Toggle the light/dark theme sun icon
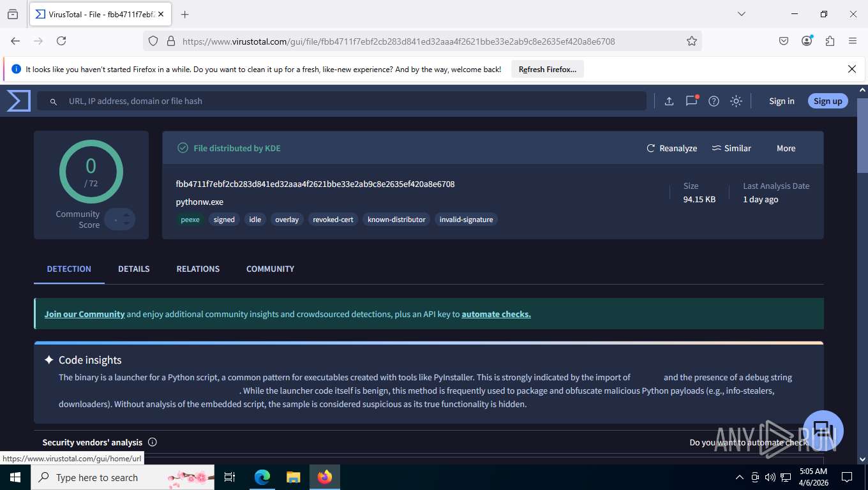Image resolution: width=868 pixels, height=490 pixels. point(736,101)
